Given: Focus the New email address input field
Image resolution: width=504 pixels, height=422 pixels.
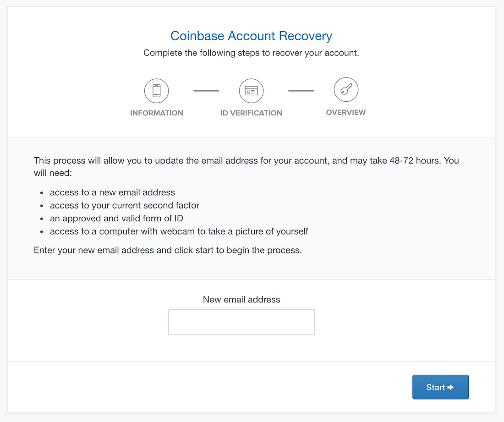Looking at the screenshot, I should point(241,322).
